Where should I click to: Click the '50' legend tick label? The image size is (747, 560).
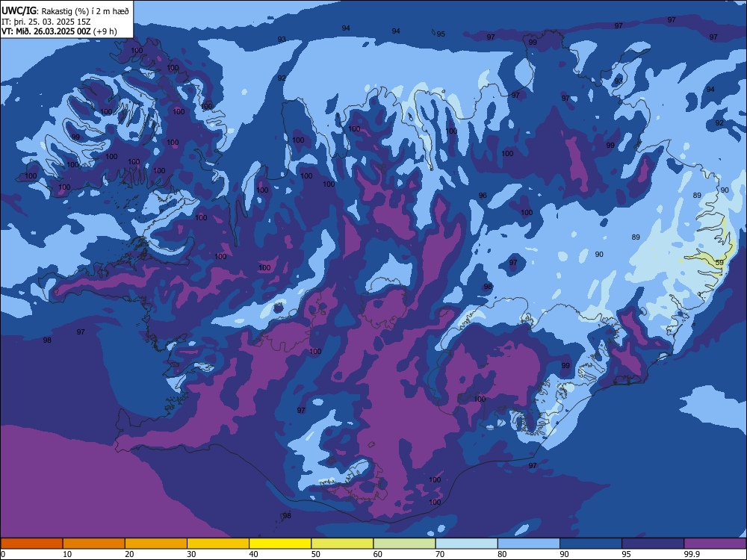[x=315, y=554]
